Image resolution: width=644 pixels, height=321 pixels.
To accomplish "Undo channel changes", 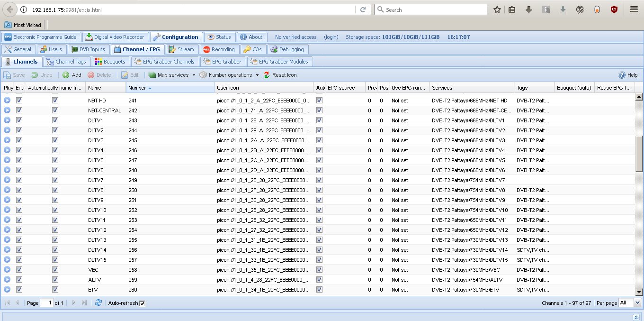I will point(42,75).
